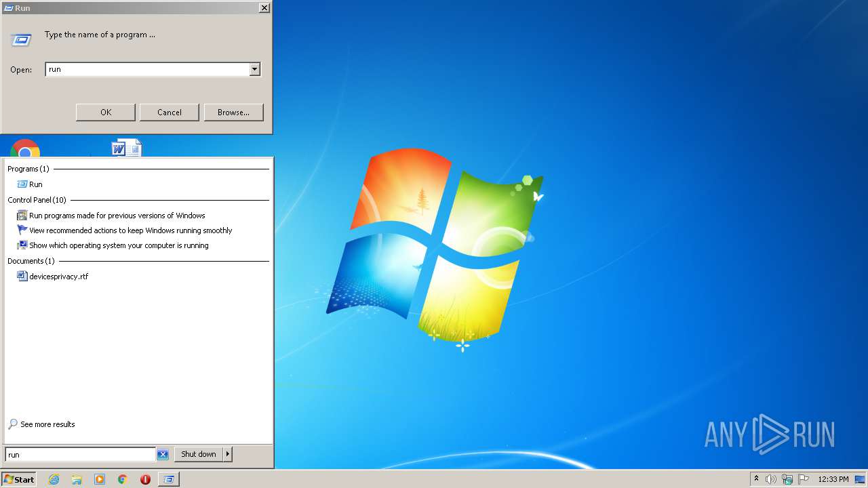Screen dimensions: 868x488
Task: Expand the Open combo box dropdown arrow
Action: (254, 69)
